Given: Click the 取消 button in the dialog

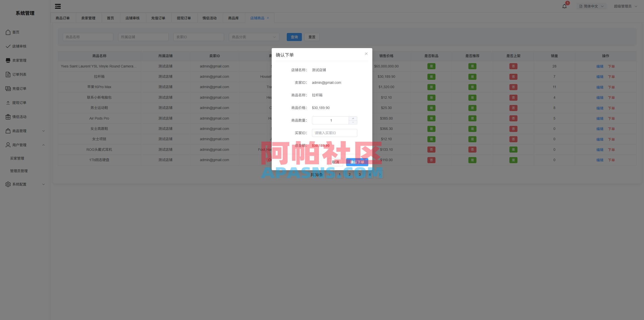Looking at the screenshot, I should pyautogui.click(x=335, y=162).
